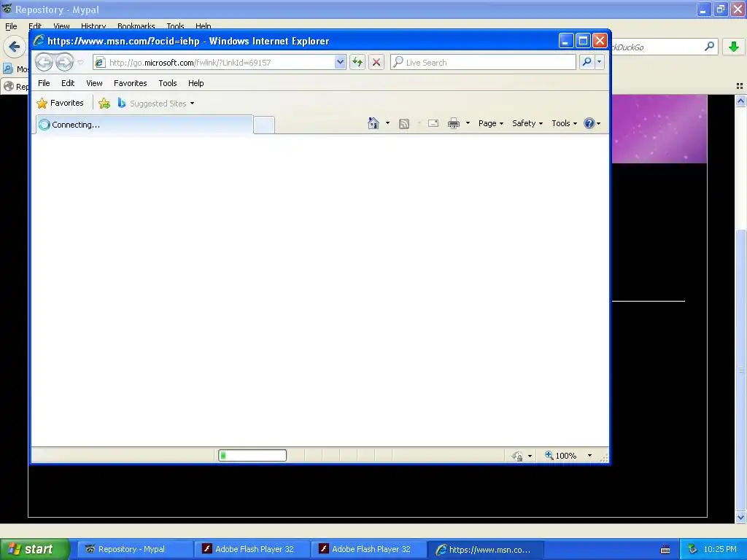Expand the zoom level dropdown arrow

pos(589,456)
